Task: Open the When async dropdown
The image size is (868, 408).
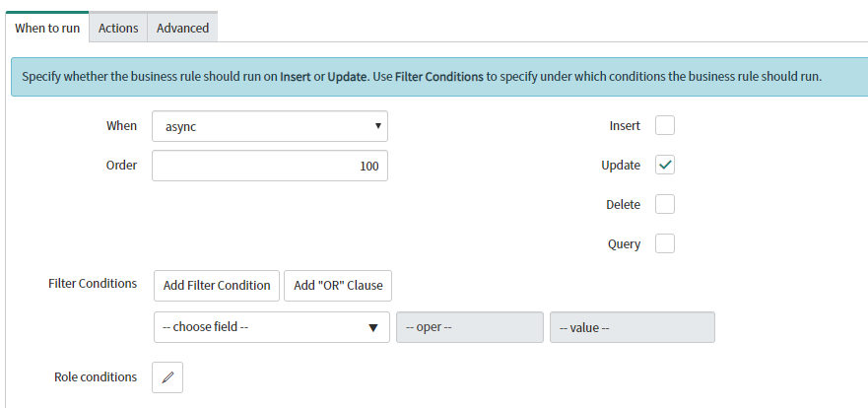Action: point(270,126)
